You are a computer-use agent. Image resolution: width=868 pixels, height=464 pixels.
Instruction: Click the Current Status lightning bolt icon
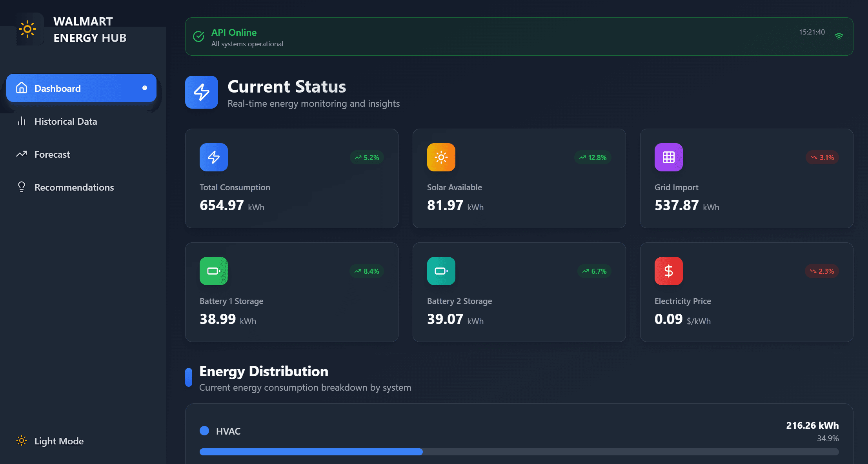[x=202, y=92]
